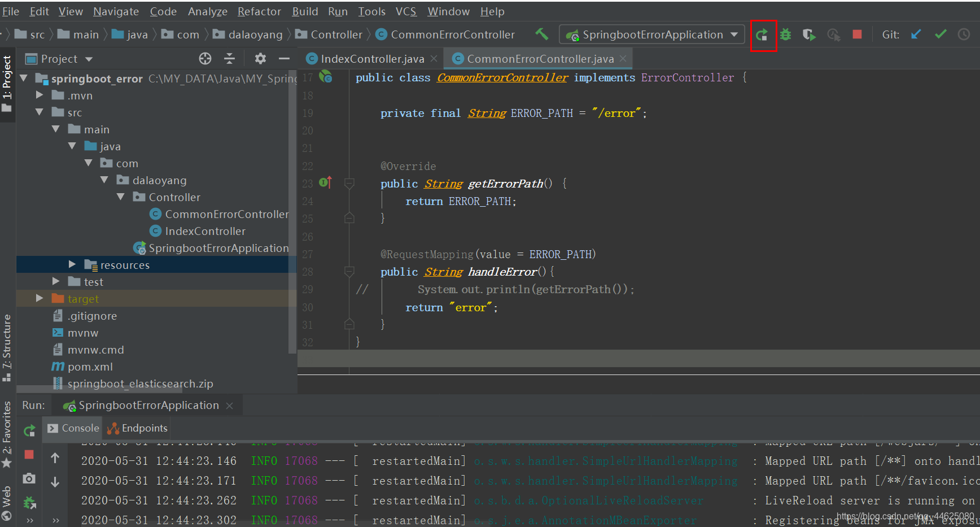Toggle the Web side tool window
Viewport: 980px width, 527px height.
[x=7, y=502]
